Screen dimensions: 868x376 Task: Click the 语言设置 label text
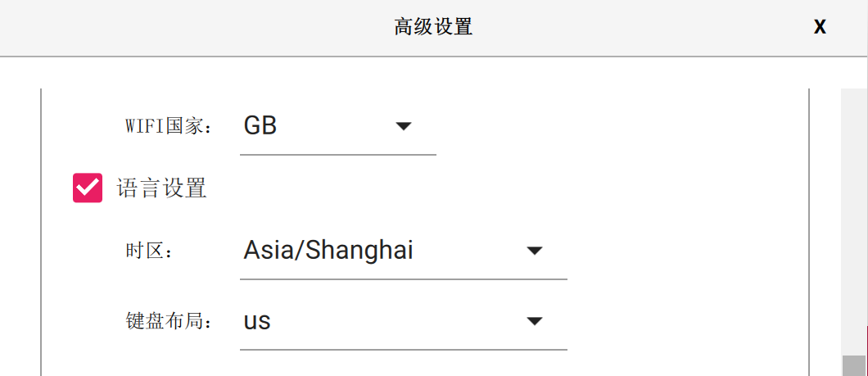(x=161, y=188)
